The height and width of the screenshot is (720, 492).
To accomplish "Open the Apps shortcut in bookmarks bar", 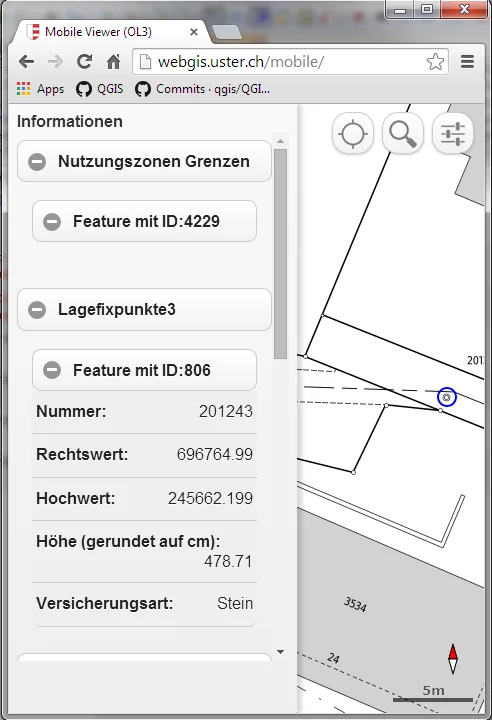I will [40, 89].
